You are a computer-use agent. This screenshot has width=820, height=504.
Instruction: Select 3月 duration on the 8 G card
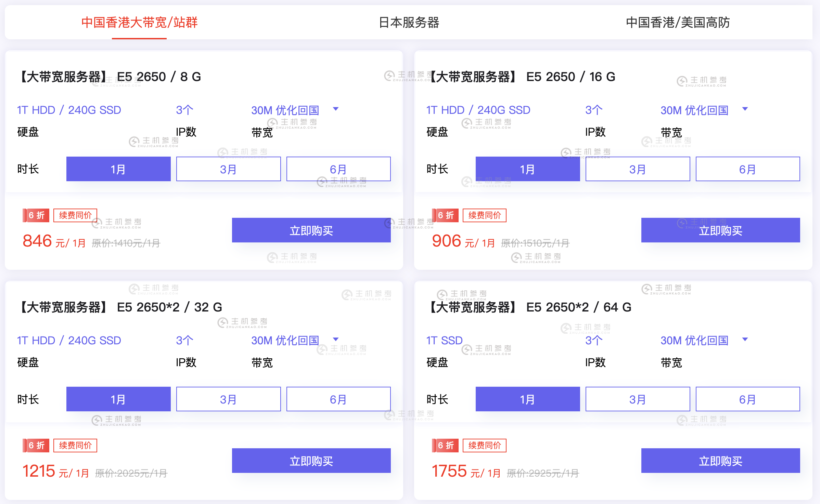coord(228,169)
